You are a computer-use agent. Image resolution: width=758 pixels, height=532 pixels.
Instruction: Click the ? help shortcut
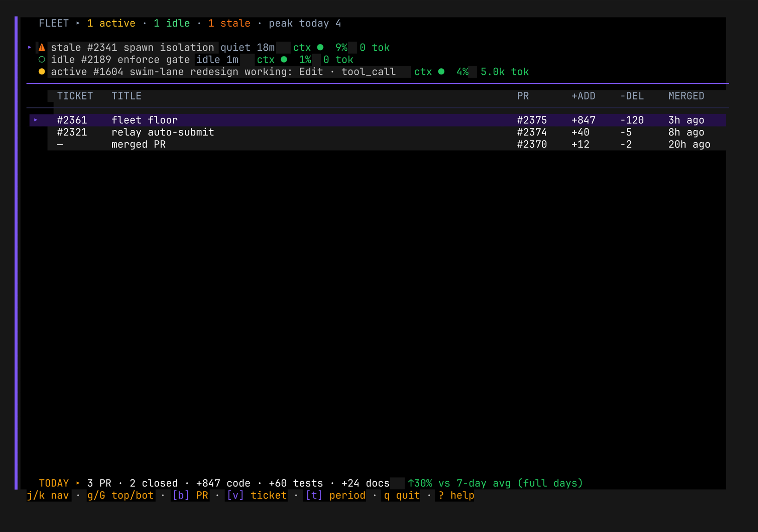click(x=456, y=496)
